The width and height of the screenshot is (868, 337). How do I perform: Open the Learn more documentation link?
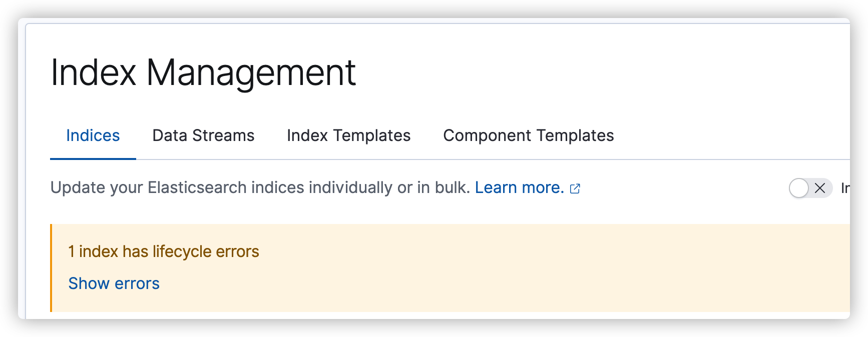(520, 187)
